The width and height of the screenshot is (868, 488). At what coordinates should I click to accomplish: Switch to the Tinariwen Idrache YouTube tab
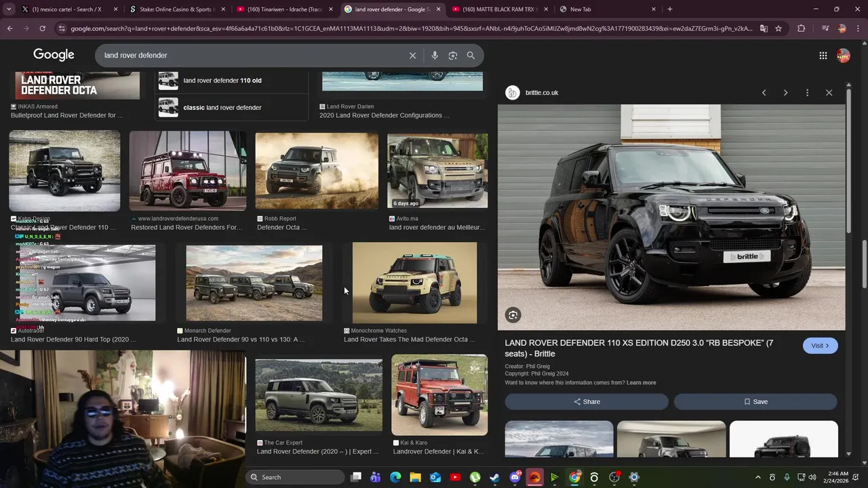pyautogui.click(x=284, y=9)
